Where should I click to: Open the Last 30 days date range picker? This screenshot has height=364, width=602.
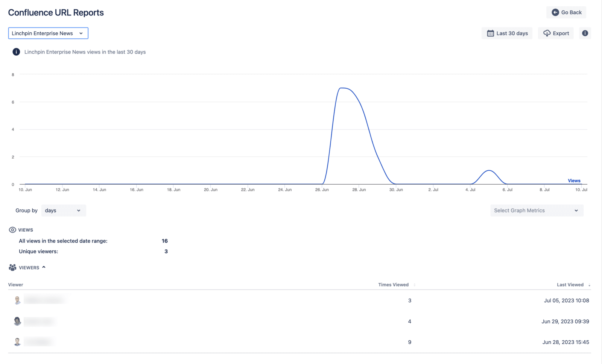[x=507, y=33]
